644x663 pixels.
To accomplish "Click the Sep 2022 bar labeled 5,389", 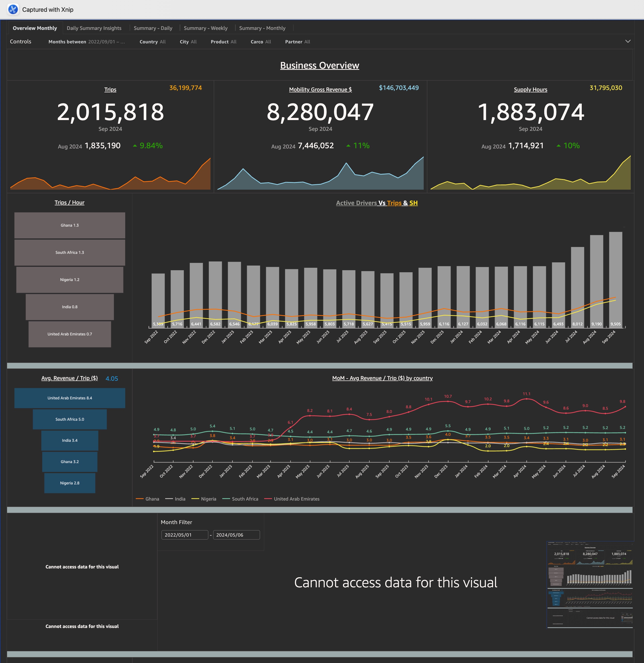I will coord(158,300).
